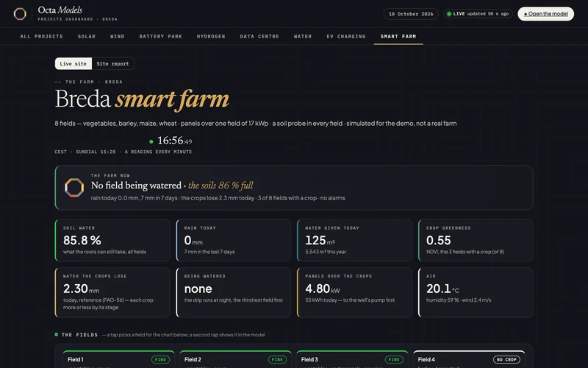Click the Air 20.1 °C card
588x368 pixels.
(476, 292)
